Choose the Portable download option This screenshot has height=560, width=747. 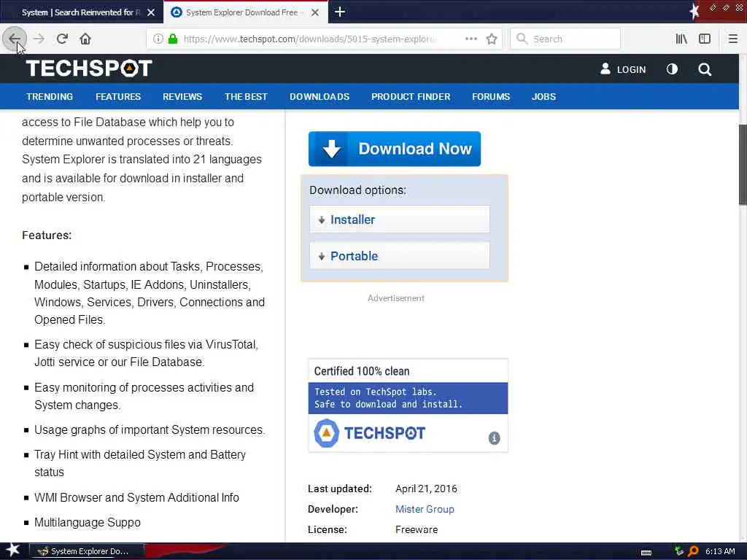(399, 256)
